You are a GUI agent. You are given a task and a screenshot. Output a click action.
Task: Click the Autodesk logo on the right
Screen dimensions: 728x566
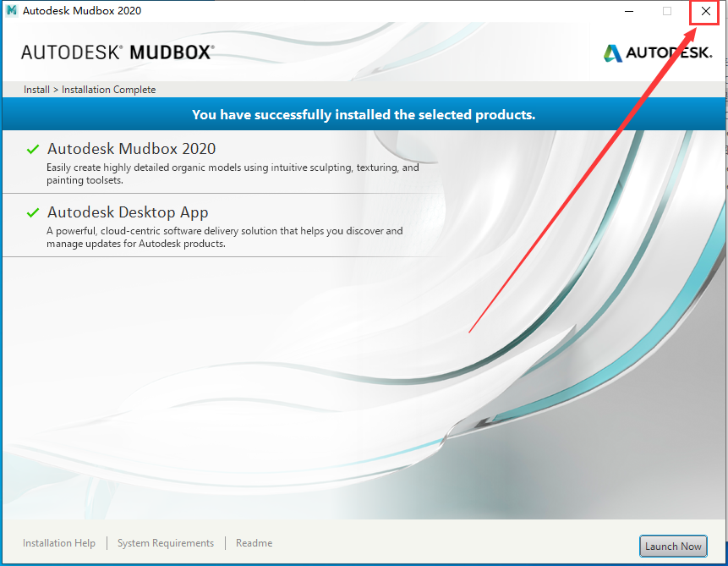tap(658, 52)
